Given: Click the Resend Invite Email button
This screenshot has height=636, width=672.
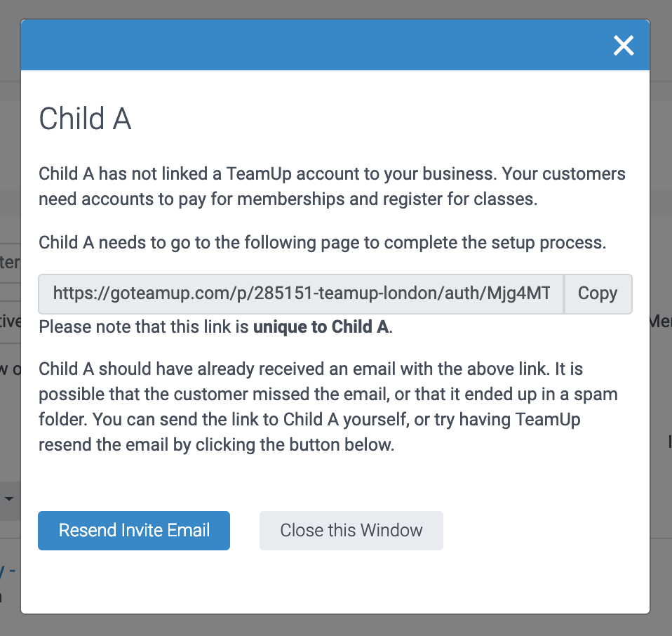Looking at the screenshot, I should click(134, 530).
